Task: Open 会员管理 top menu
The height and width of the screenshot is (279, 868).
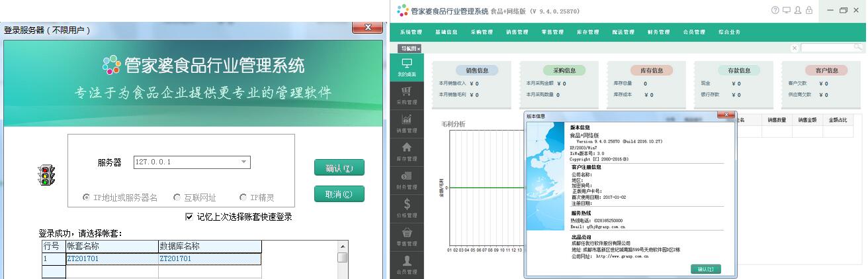Action: 694,32
